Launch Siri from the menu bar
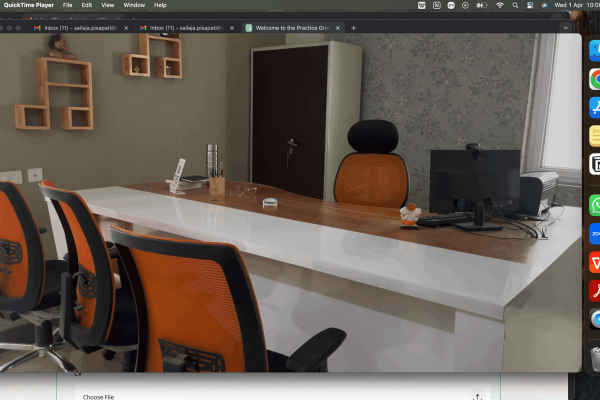This screenshot has width=600, height=400. 544,5
